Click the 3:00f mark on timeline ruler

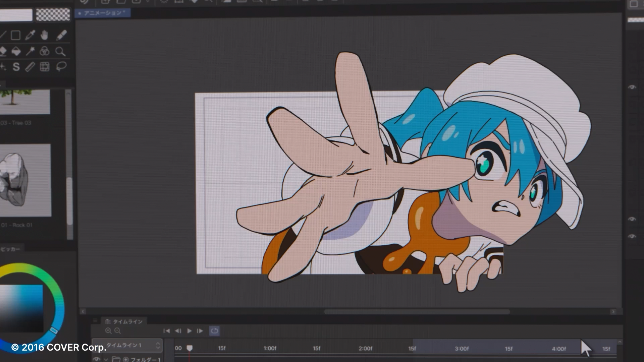pos(462,349)
